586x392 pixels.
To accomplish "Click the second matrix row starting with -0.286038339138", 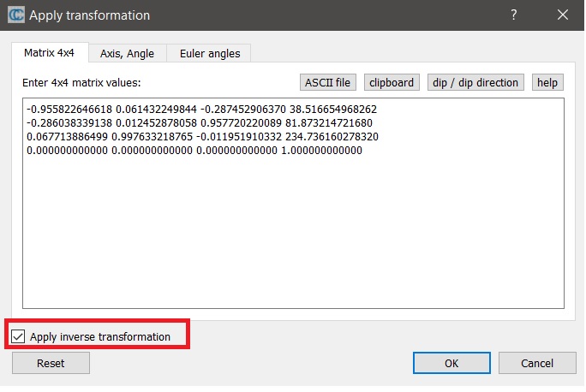I will tap(200, 123).
